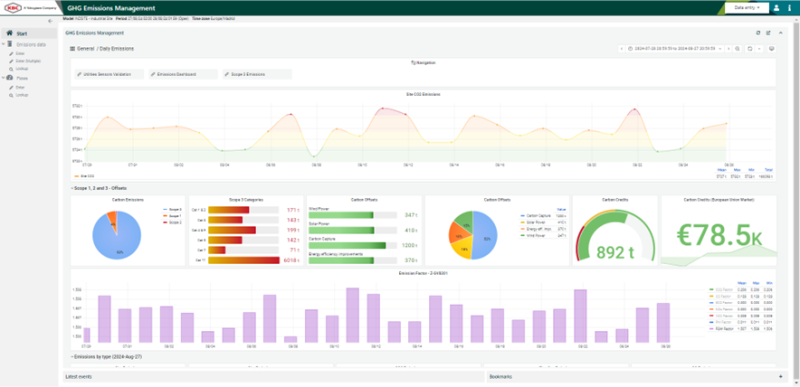800x387 pixels.
Task: Open Lookup under Emissions data
Action: (22, 68)
